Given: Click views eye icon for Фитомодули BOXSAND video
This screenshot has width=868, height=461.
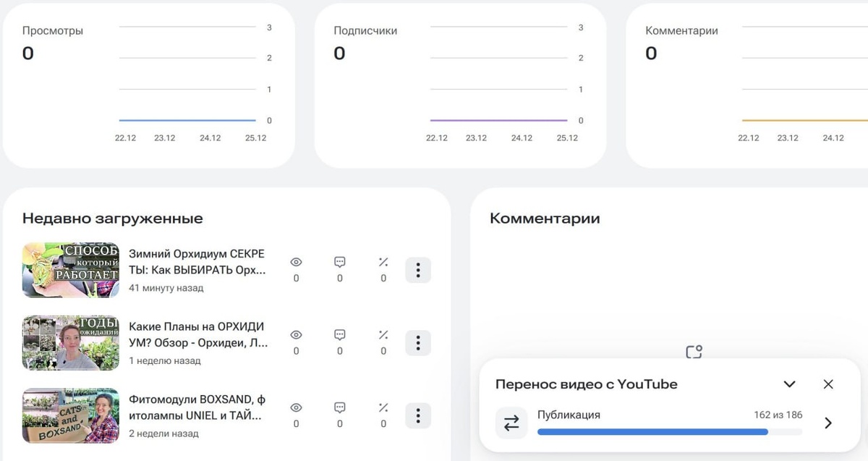Looking at the screenshot, I should (x=296, y=407).
